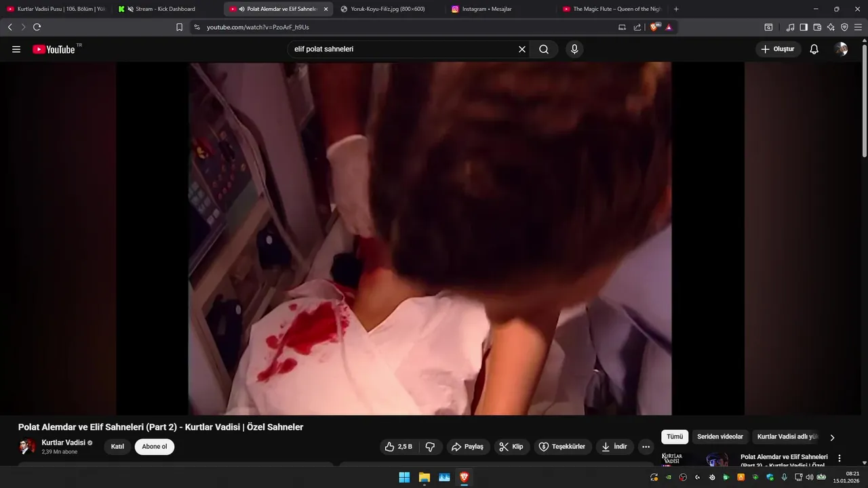Reload the current page
Screen dimensions: 868x488
[37, 27]
